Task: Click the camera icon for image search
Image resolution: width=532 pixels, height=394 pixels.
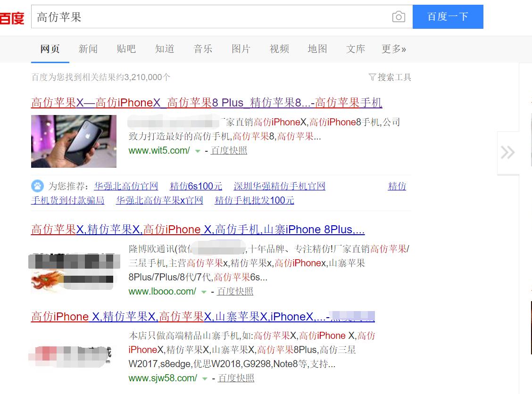Action: [399, 16]
